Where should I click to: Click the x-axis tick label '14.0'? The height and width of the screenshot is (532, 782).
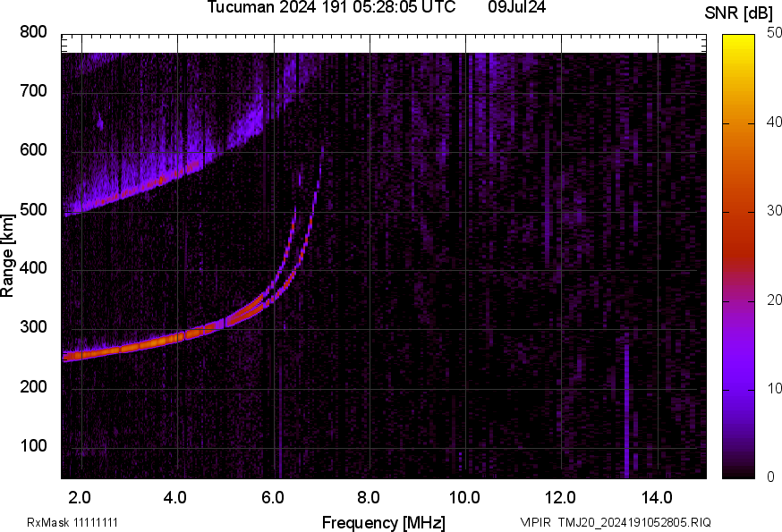point(657,498)
